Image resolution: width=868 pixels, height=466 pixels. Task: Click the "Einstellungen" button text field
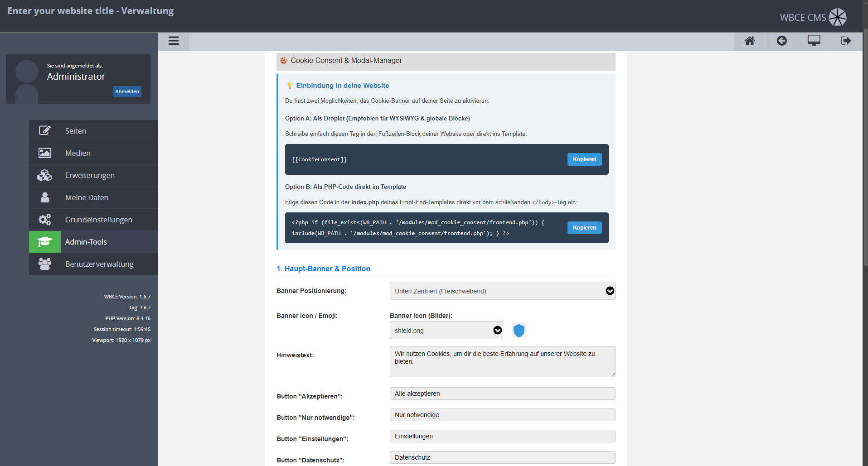[x=502, y=436]
